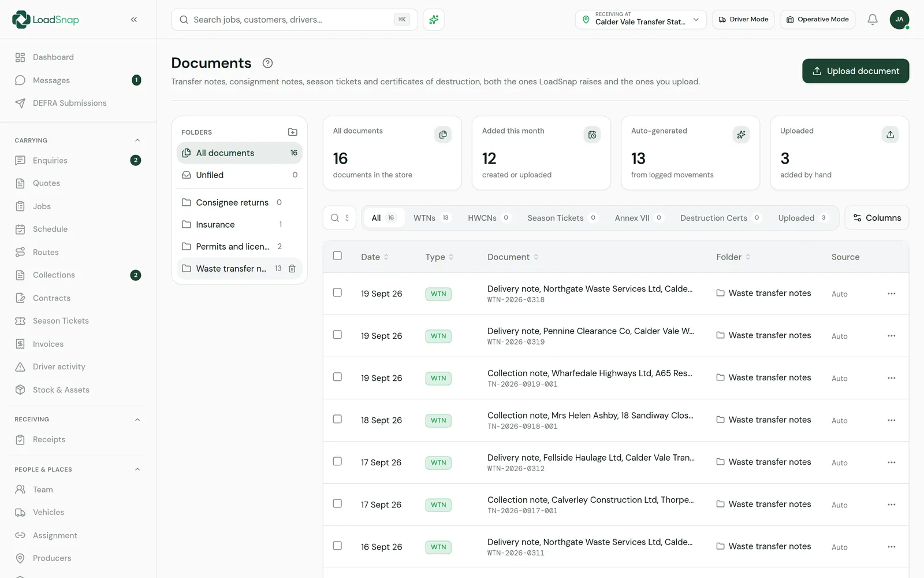Tick the checkbox for WTN-2026-0312
Screen dimensions: 924x578
pyautogui.click(x=337, y=461)
